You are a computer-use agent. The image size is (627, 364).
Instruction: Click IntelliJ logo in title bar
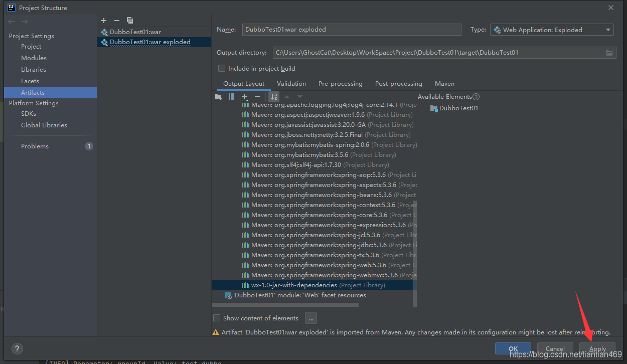pyautogui.click(x=12, y=8)
